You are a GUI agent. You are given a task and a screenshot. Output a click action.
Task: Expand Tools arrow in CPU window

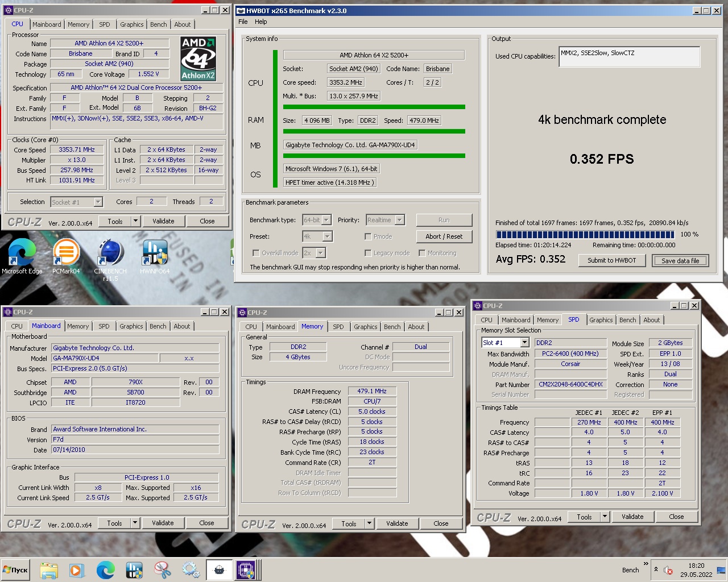[135, 221]
